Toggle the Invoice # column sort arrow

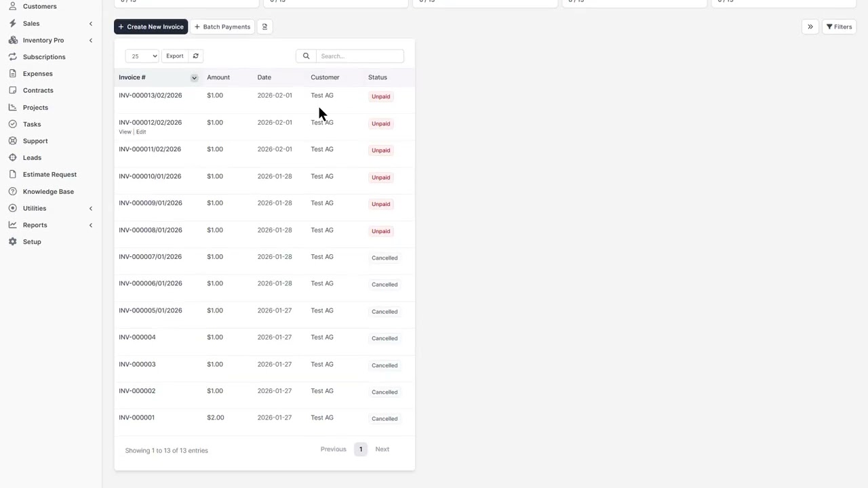194,78
